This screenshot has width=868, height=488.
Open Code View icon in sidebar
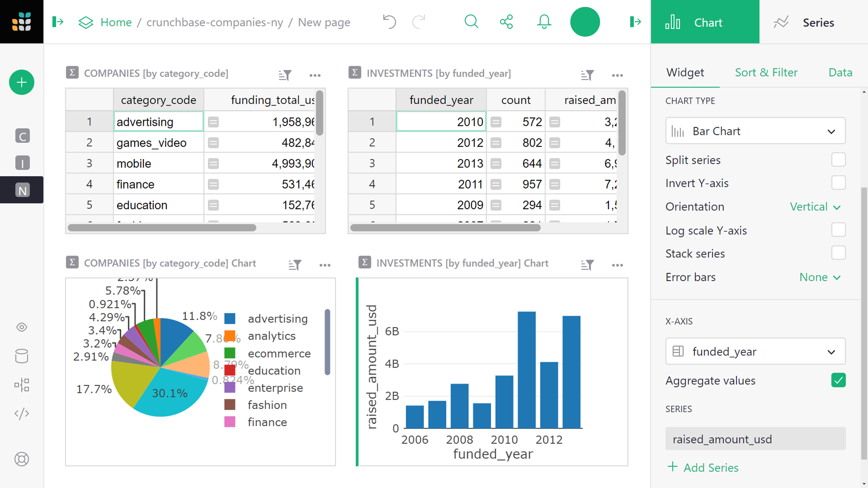22,414
